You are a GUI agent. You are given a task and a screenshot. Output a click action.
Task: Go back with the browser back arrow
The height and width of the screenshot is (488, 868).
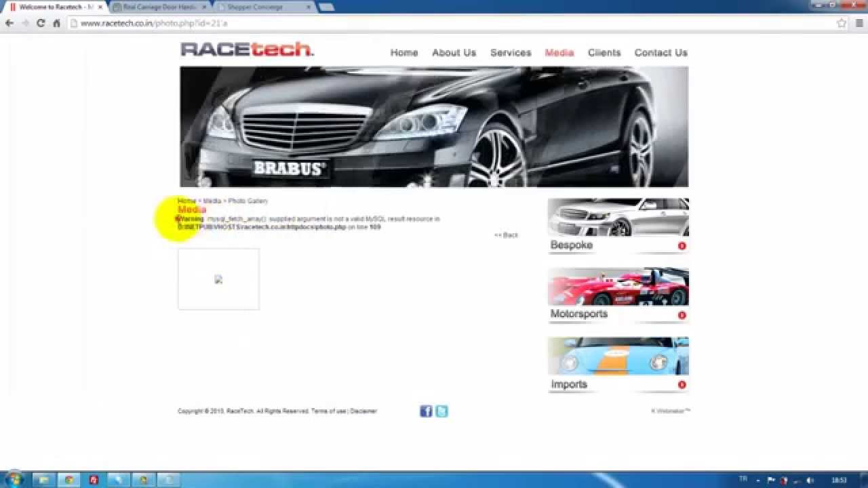[x=9, y=23]
